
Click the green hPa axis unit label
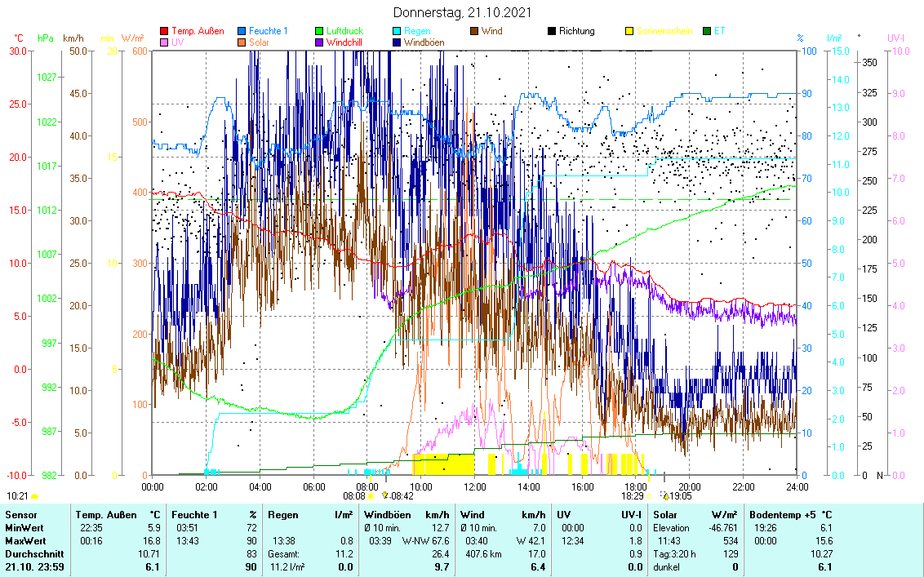click(x=46, y=39)
